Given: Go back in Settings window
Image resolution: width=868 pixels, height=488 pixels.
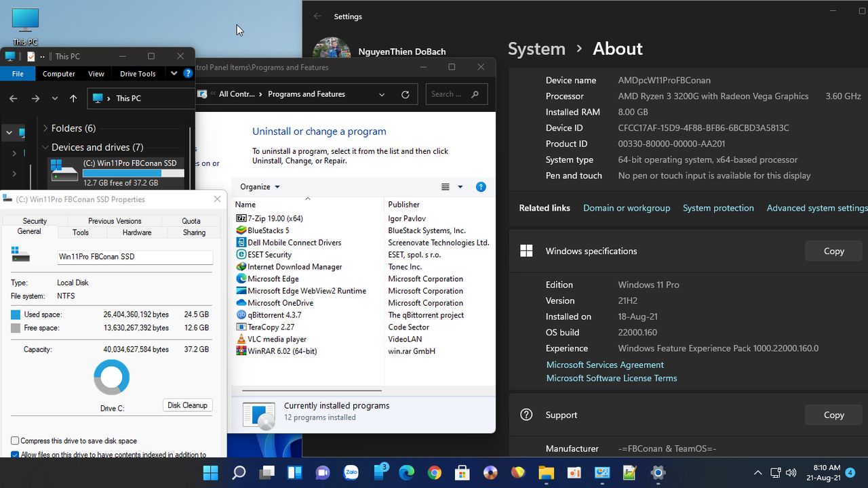Looking at the screenshot, I should tap(317, 16).
